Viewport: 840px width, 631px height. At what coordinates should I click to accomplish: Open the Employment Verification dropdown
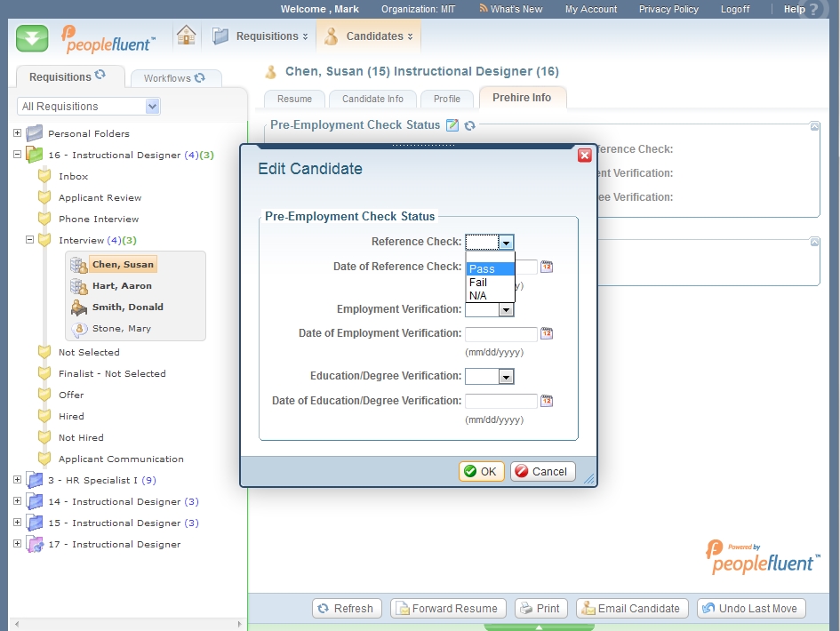pos(506,309)
